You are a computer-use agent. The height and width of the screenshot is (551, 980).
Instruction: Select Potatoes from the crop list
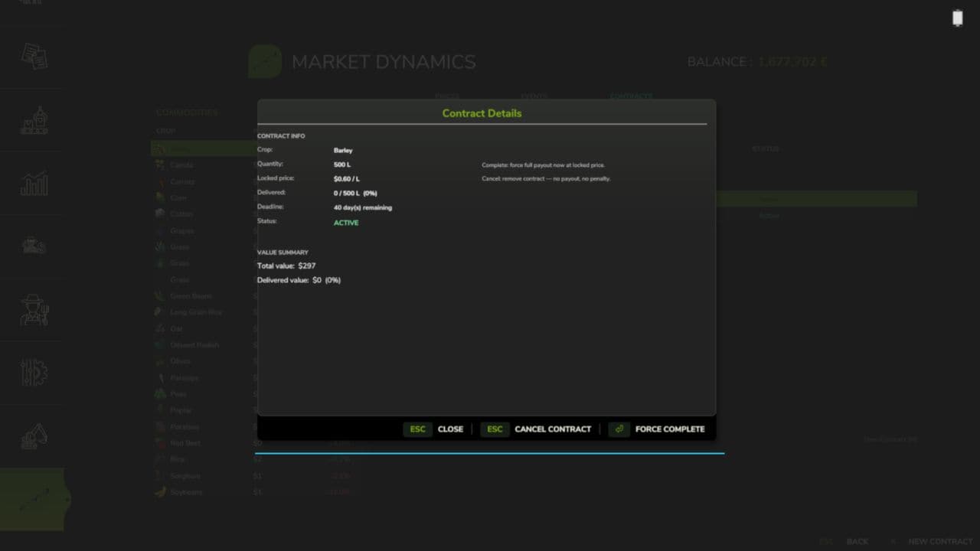(183, 426)
